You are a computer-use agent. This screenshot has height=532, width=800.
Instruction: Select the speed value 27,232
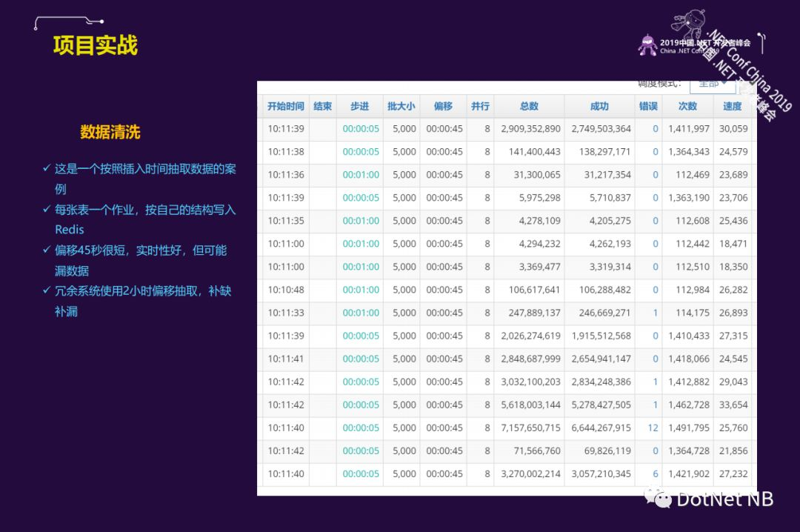point(733,473)
